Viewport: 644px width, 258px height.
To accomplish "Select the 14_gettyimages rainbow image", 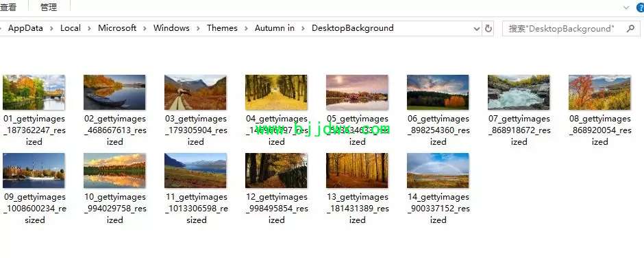I will click(438, 170).
